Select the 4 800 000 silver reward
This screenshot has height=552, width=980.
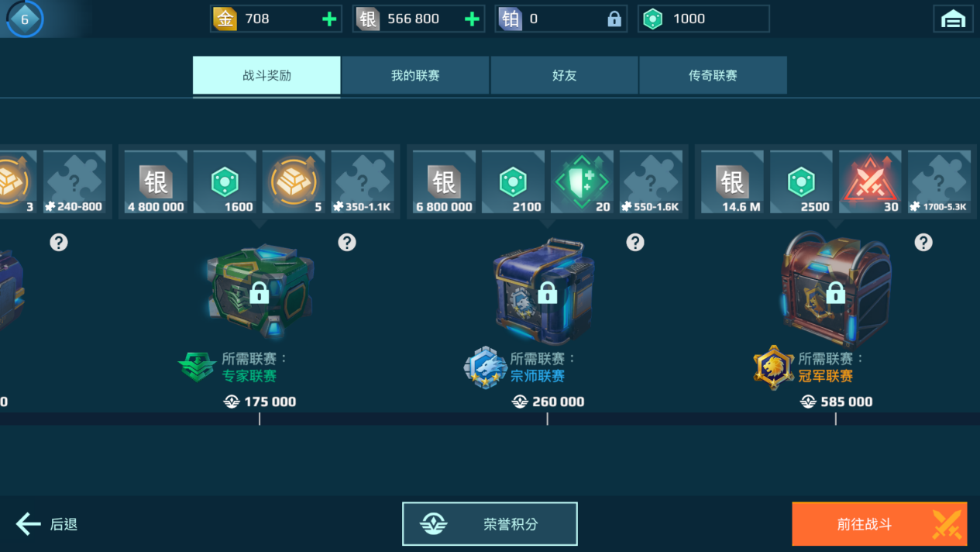pyautogui.click(x=156, y=182)
